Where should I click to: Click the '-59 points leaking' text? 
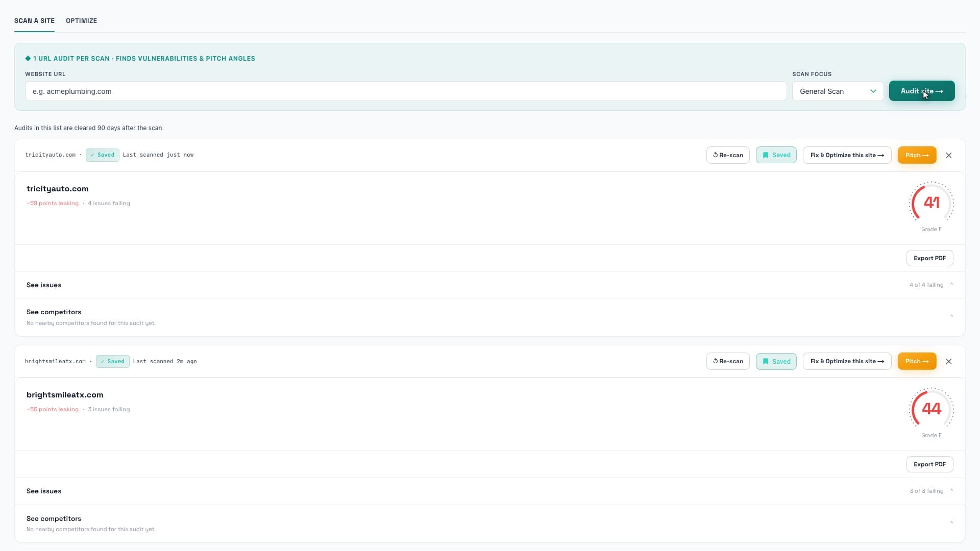tap(53, 203)
